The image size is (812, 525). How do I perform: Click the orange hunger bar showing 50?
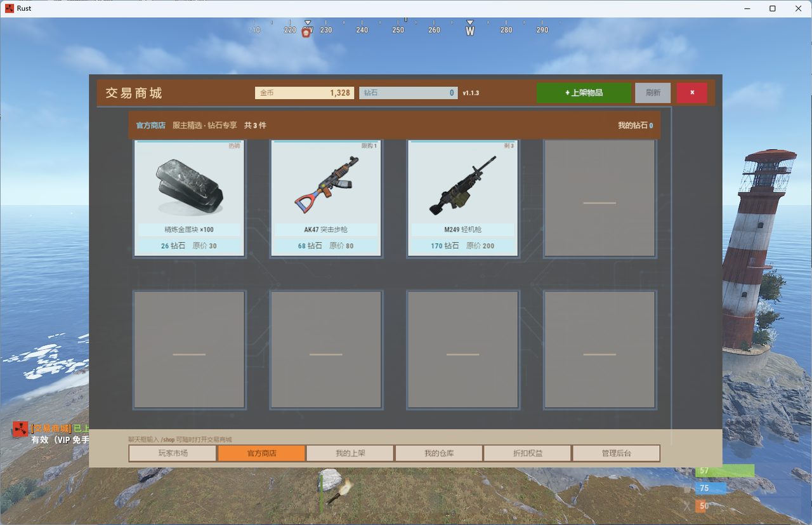[x=702, y=506]
